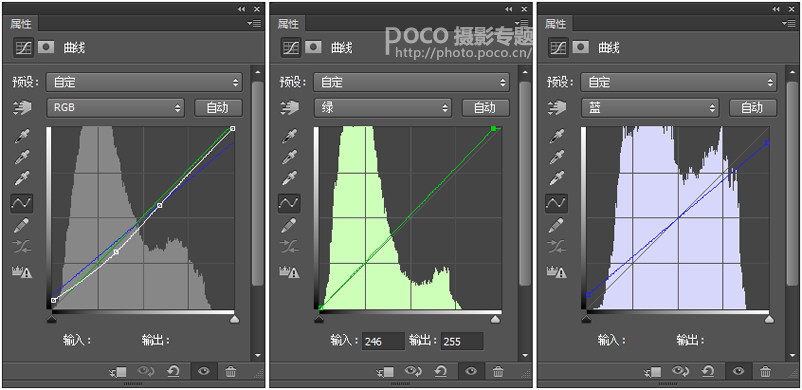Viewport: 802px width, 390px height.
Task: Click layer mask icon in green panel header
Action: coord(314,47)
